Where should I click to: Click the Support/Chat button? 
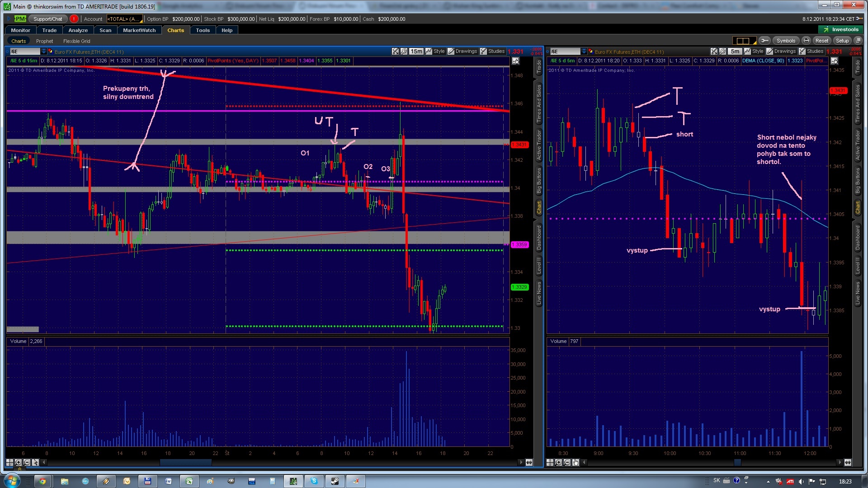(x=47, y=19)
